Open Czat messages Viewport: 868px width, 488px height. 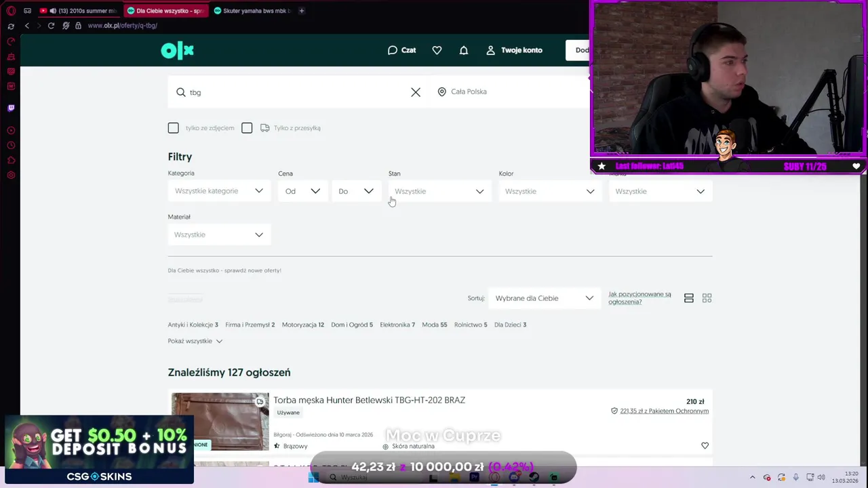click(401, 50)
